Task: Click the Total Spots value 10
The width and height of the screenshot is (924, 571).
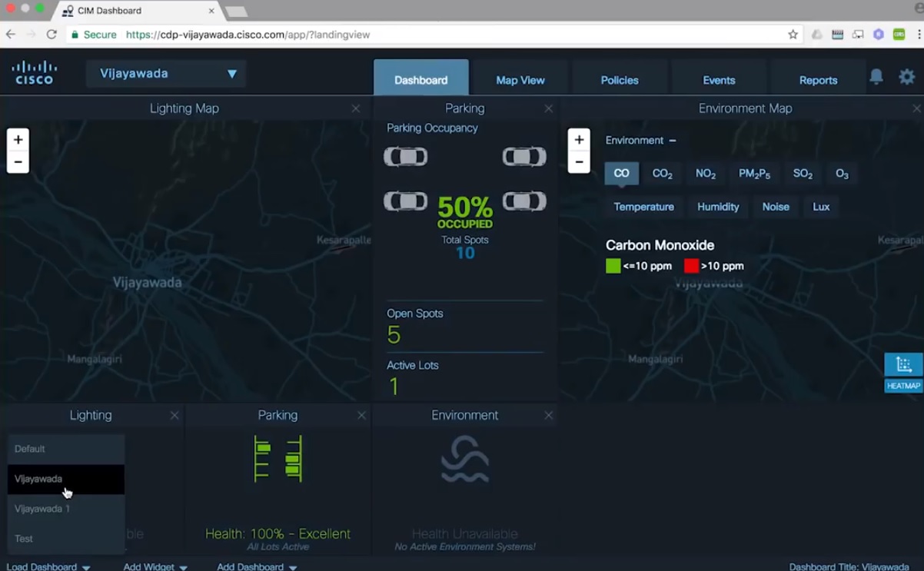Action: pos(465,253)
